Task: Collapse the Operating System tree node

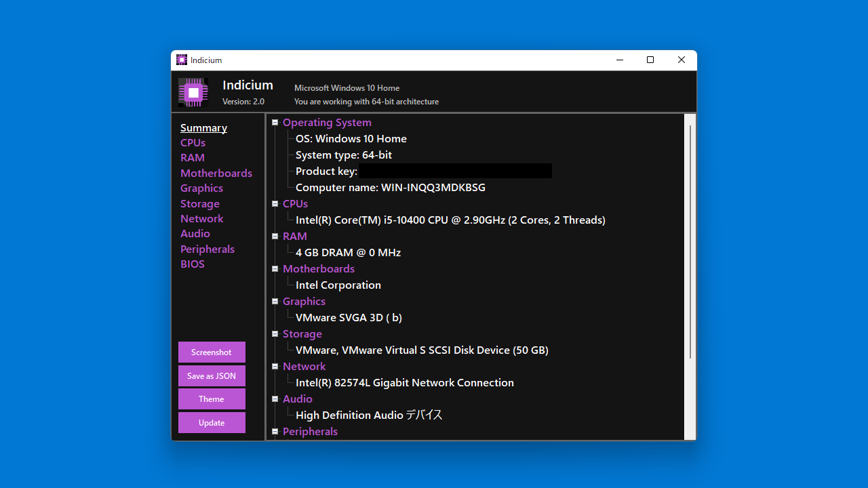Action: [x=275, y=123]
